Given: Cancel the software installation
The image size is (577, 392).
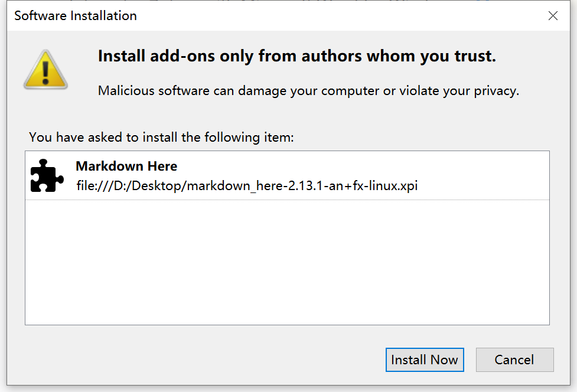Looking at the screenshot, I should [x=514, y=360].
